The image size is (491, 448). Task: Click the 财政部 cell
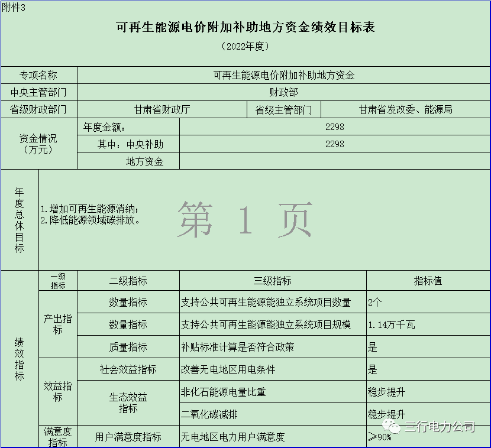pos(283,92)
